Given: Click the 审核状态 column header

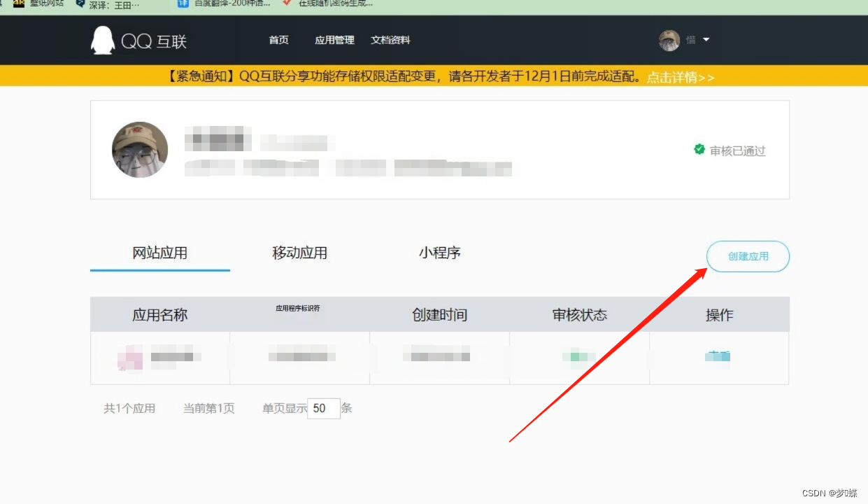Looking at the screenshot, I should (580, 315).
